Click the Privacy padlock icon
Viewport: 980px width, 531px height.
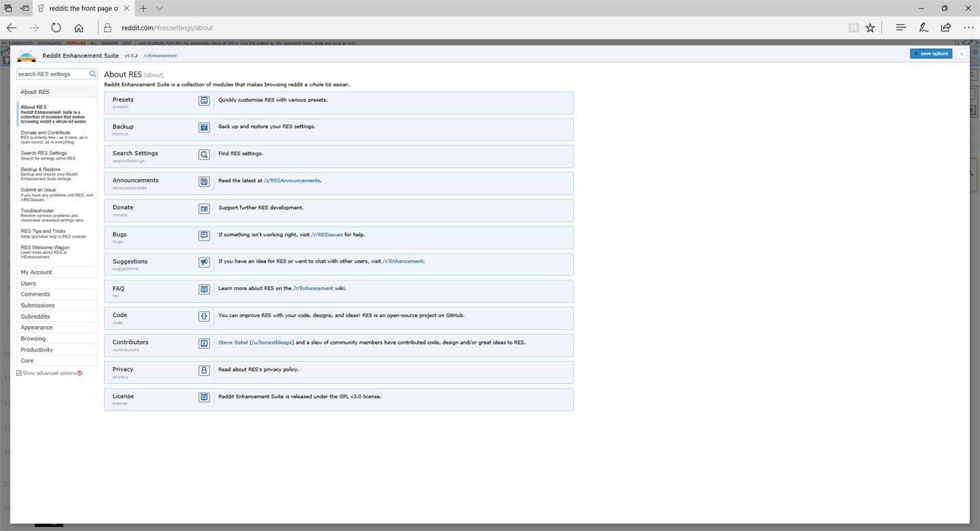[x=203, y=370]
